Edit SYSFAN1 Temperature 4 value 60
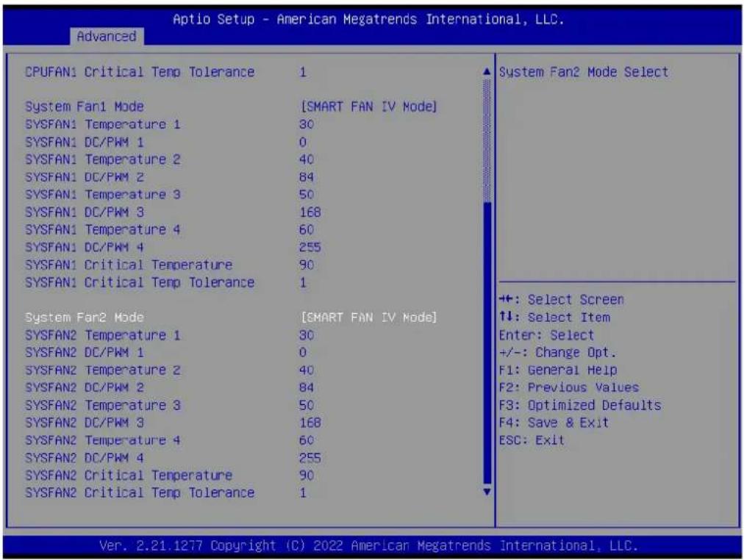Image resolution: width=744 pixels, height=560 pixels. coord(307,229)
